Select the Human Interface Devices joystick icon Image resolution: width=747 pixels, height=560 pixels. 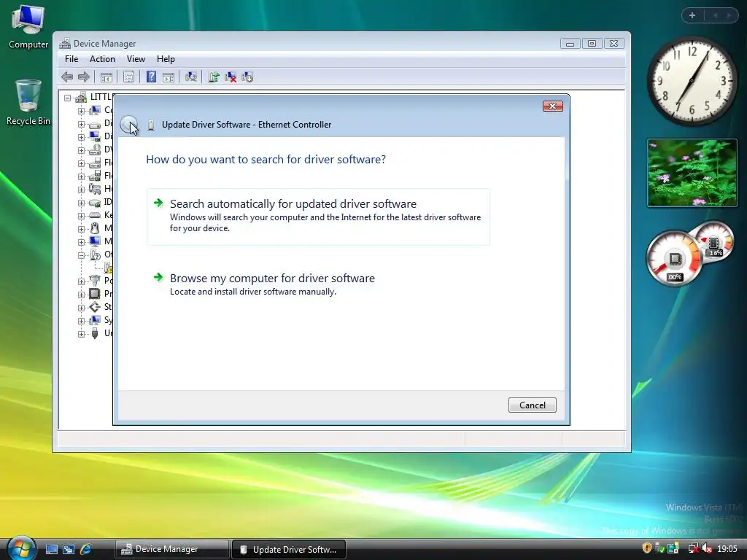coord(95,189)
